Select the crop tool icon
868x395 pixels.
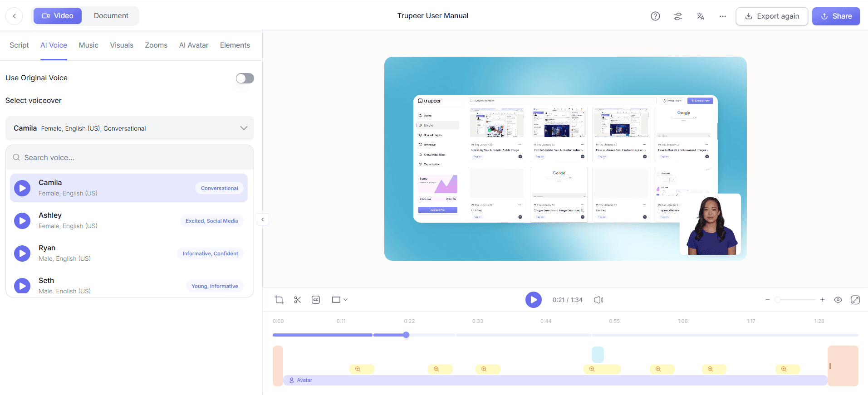point(279,300)
